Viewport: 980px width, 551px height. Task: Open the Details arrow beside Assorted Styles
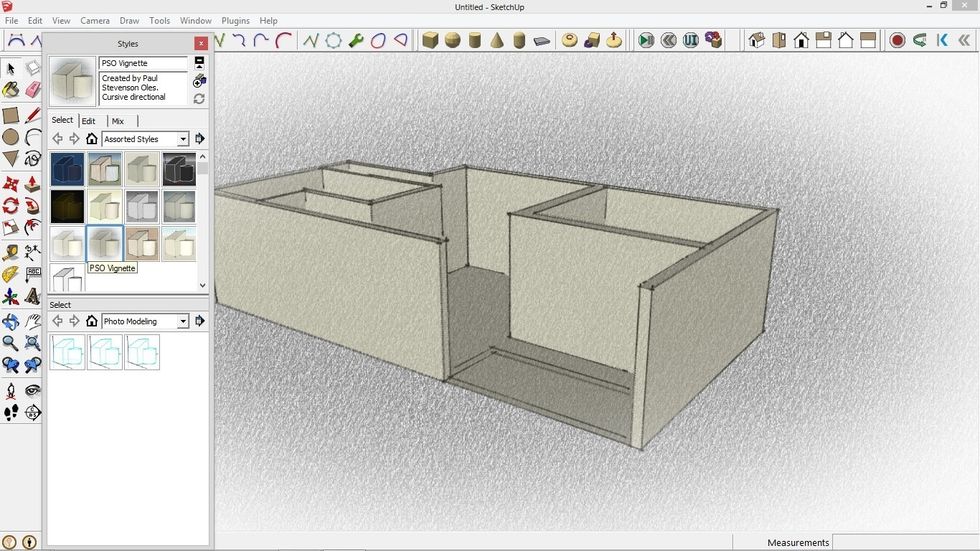tap(199, 139)
